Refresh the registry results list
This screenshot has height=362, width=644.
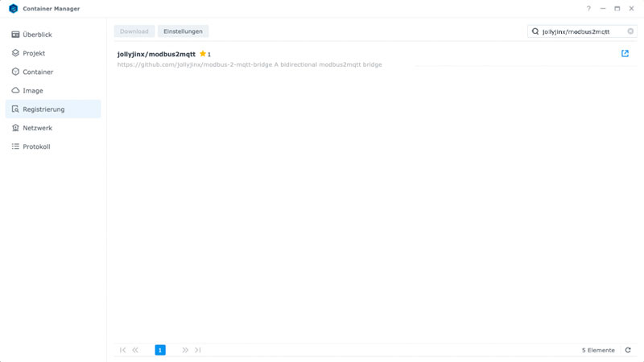click(x=628, y=350)
